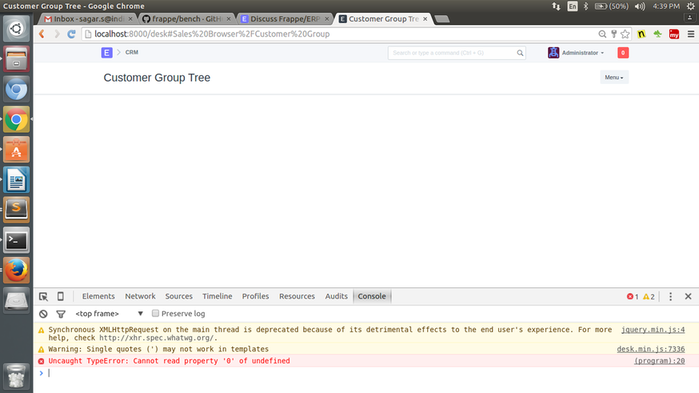
Task: Click the saved password key icon
Action: pyautogui.click(x=614, y=34)
